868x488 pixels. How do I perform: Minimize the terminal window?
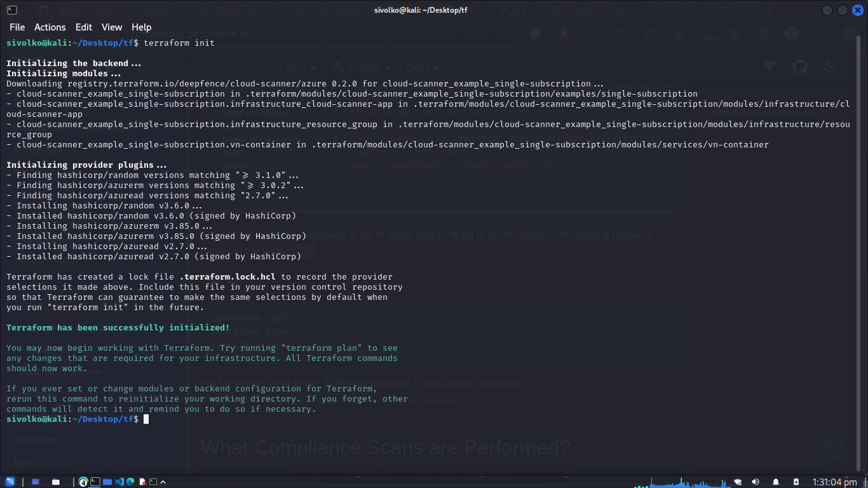(827, 10)
